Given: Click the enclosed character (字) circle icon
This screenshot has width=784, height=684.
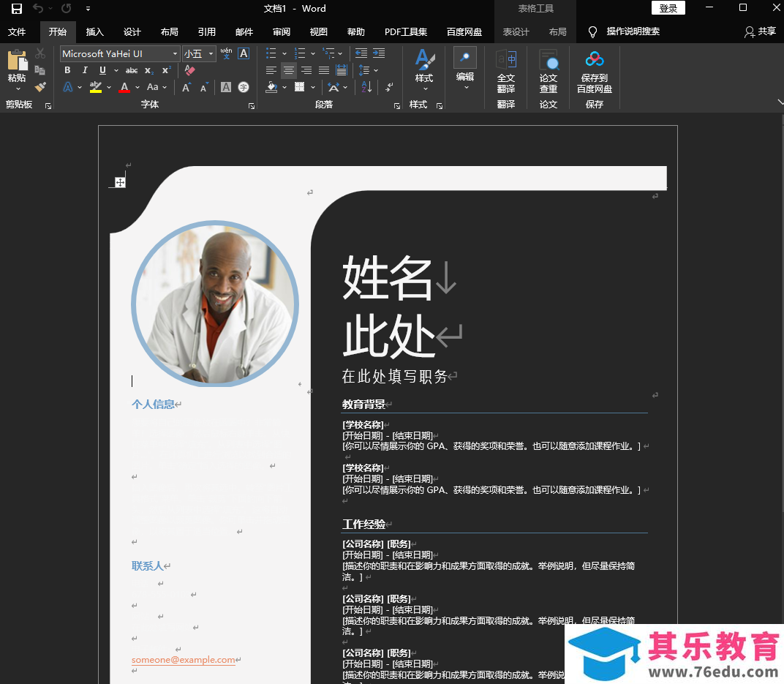Looking at the screenshot, I should [244, 87].
